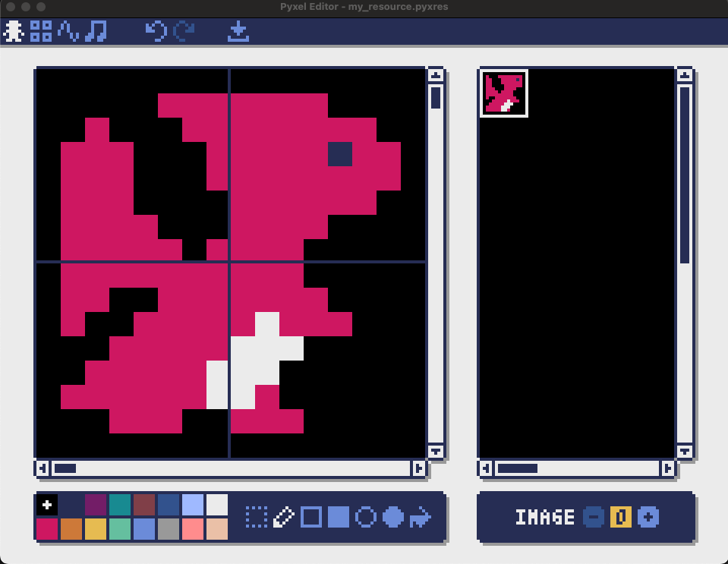Click the image panel vertical scrollbar thumb
The image size is (728, 564).
pyautogui.click(x=685, y=175)
